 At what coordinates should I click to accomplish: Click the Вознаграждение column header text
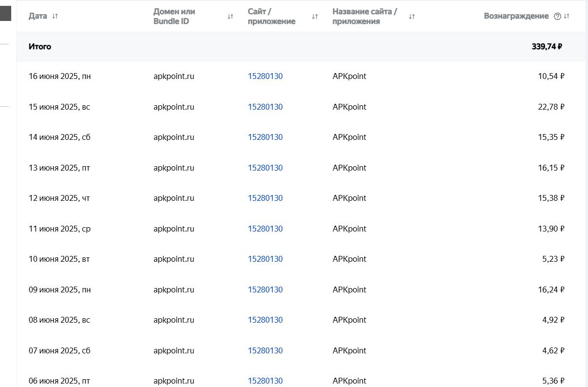(516, 16)
